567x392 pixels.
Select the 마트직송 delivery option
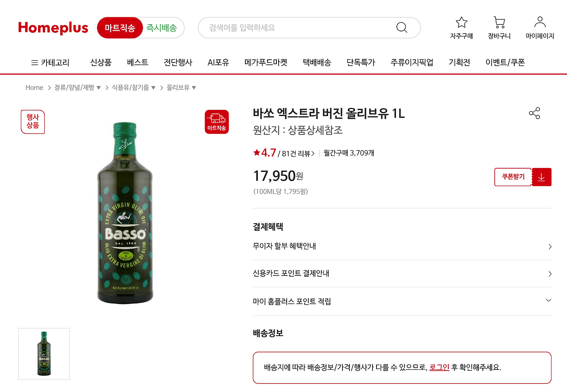120,27
